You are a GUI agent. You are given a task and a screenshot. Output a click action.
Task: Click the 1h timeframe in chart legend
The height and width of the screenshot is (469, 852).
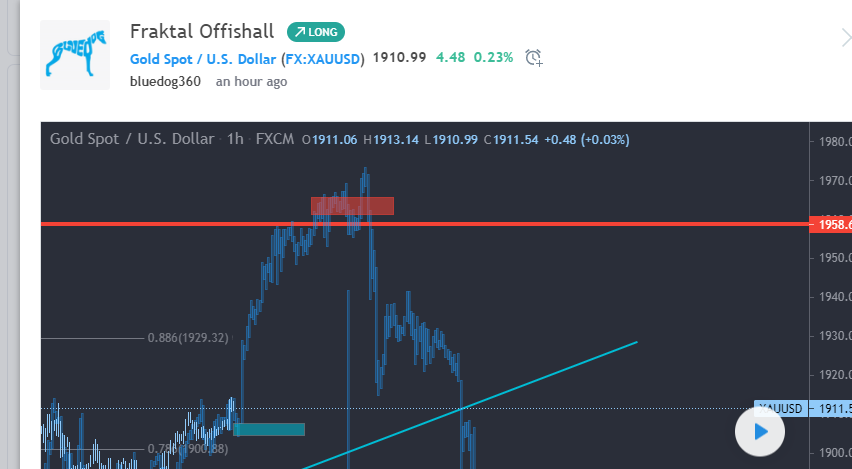pos(235,139)
